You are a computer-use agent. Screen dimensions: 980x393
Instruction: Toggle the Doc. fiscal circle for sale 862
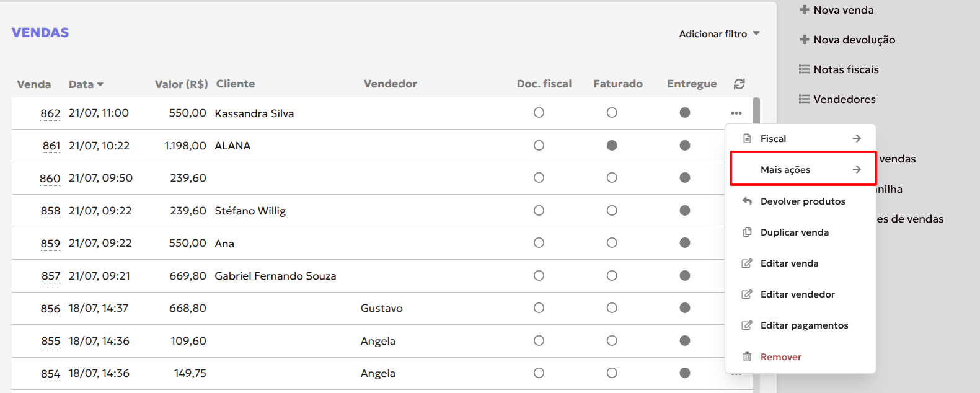tap(539, 113)
